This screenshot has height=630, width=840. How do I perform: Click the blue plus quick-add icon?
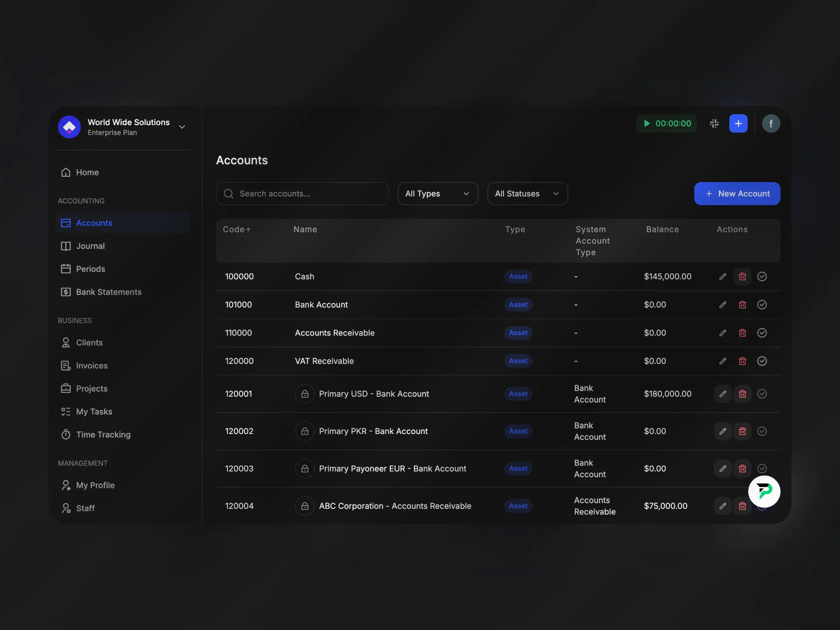pyautogui.click(x=738, y=123)
